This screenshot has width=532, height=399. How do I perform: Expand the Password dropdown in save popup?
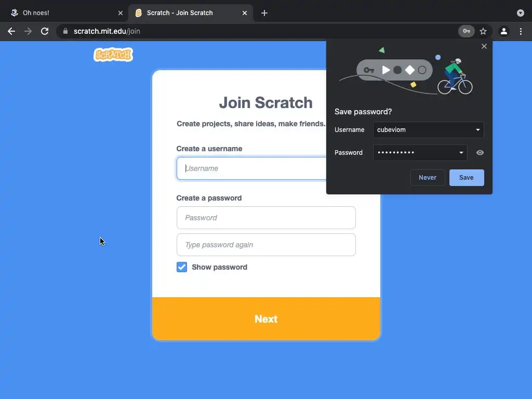[x=461, y=153]
